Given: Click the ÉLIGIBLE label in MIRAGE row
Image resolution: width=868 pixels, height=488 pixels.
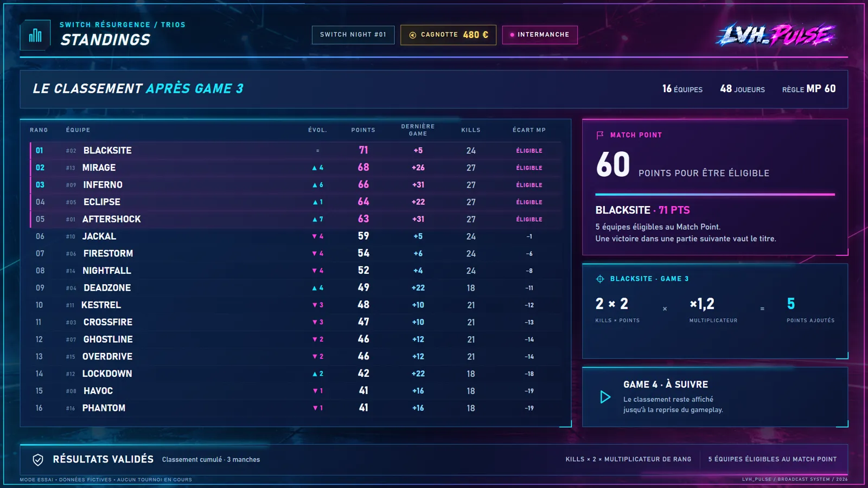Looking at the screenshot, I should click(529, 168).
